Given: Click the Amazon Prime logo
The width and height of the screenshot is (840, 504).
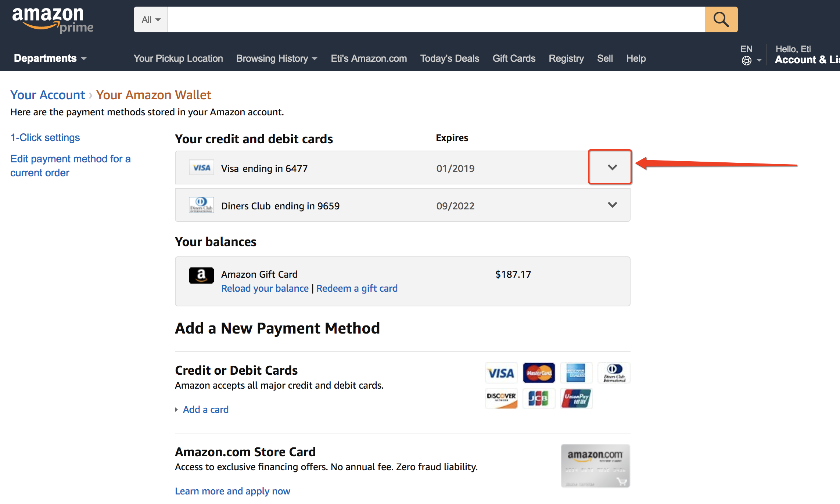Looking at the screenshot, I should click(53, 20).
